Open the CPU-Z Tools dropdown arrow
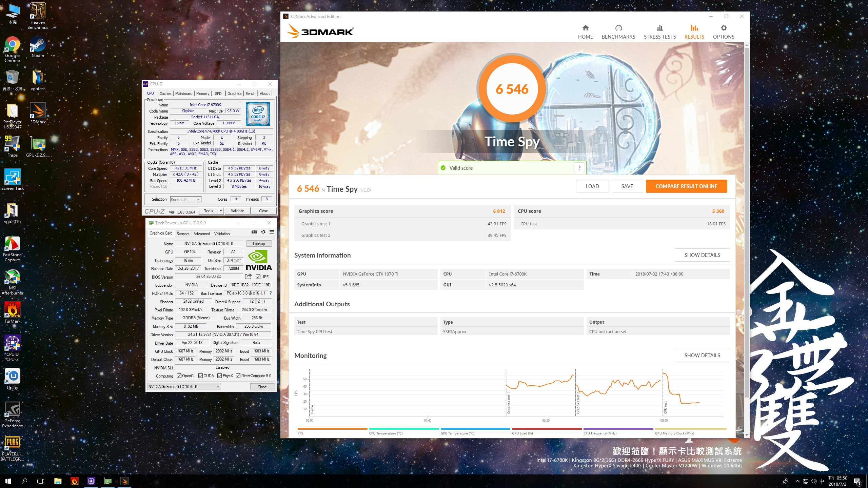The image size is (868, 488). click(221, 210)
